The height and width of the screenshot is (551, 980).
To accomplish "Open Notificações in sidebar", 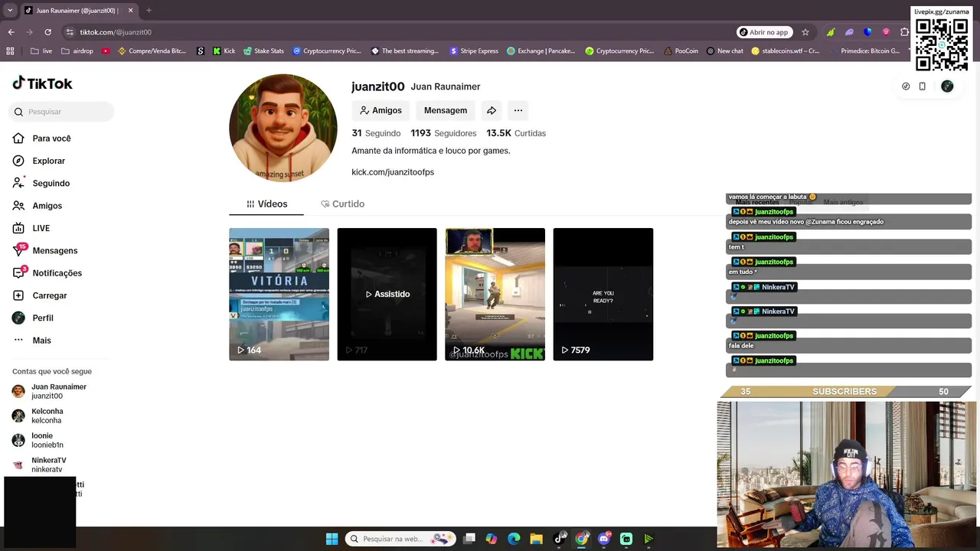I will (x=47, y=273).
